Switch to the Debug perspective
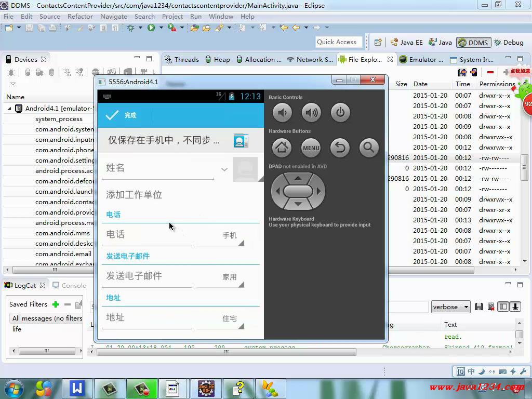Viewport: 532px width, 399px height. [x=509, y=43]
